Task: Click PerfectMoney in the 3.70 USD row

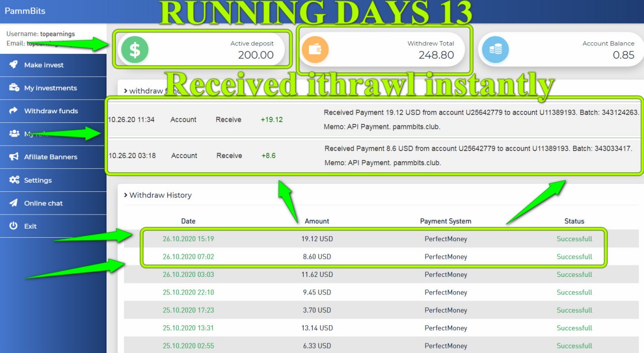Action: (x=446, y=310)
